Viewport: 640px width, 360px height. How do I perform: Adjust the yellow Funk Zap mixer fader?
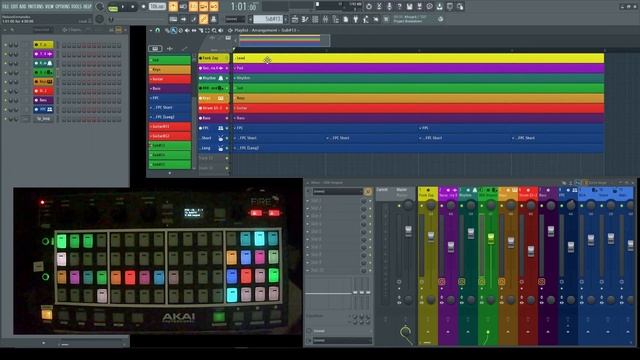click(x=431, y=236)
